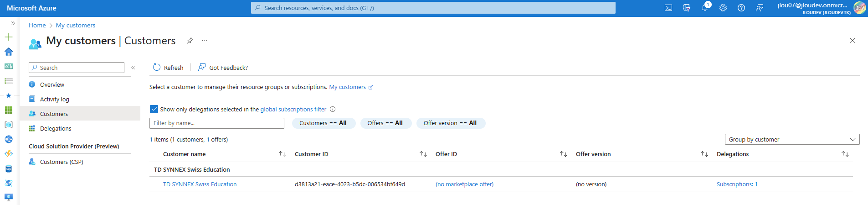Screen dimensions: 868x205
Task: Open Function App lightning icon
Action: [9, 154]
